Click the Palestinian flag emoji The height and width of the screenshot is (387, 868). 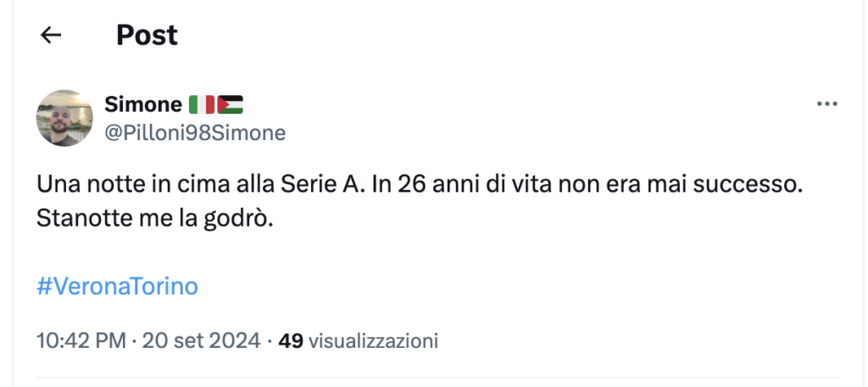click(230, 105)
